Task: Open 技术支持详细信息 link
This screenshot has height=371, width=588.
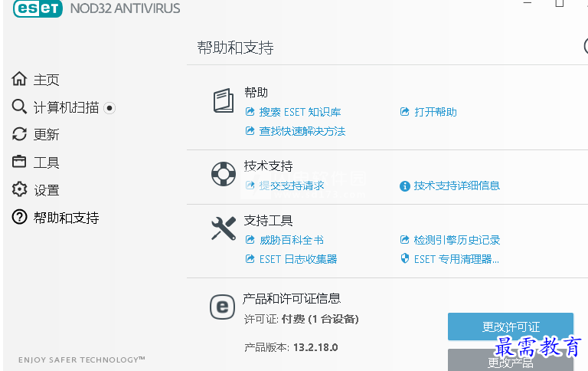Action: tap(457, 185)
